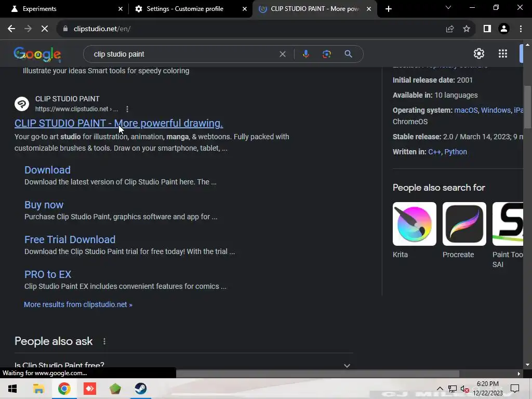Open the Chrome side panel
532x399 pixels.
(487, 29)
